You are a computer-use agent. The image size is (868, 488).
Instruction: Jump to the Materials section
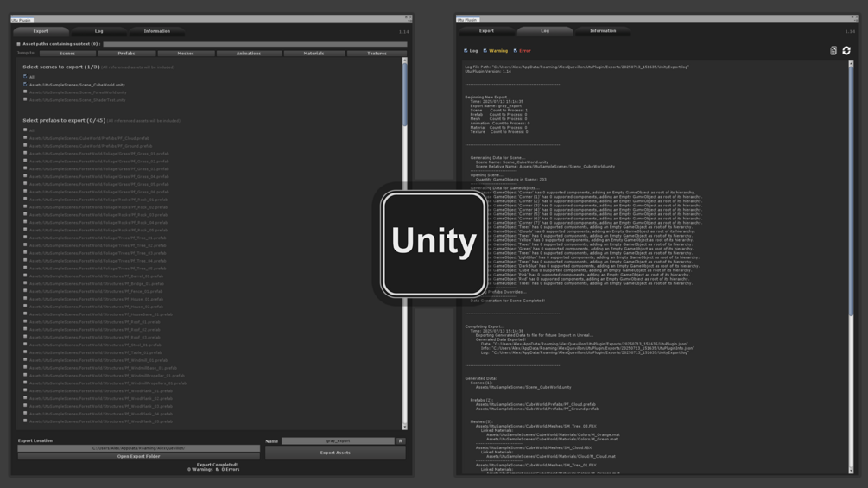point(314,54)
